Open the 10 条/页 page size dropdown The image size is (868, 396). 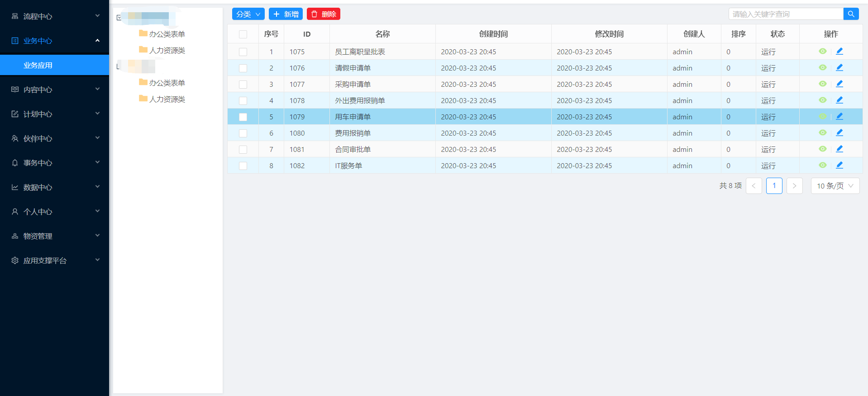pyautogui.click(x=835, y=186)
